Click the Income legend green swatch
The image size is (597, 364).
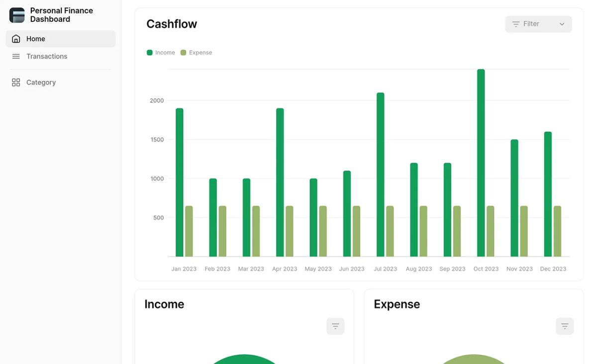pos(150,53)
